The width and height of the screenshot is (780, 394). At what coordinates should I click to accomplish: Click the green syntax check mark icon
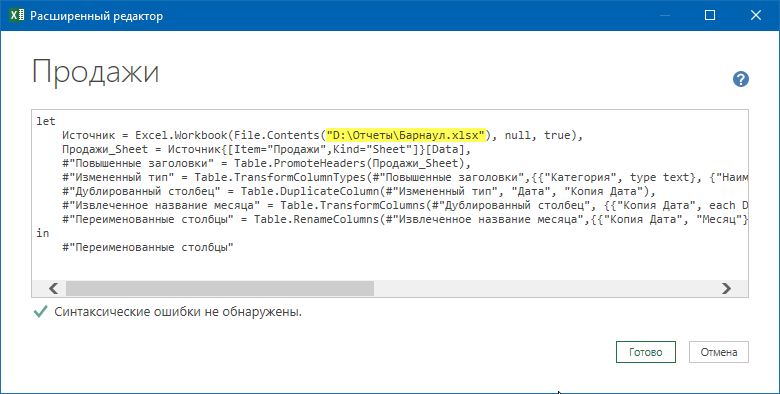click(x=40, y=312)
